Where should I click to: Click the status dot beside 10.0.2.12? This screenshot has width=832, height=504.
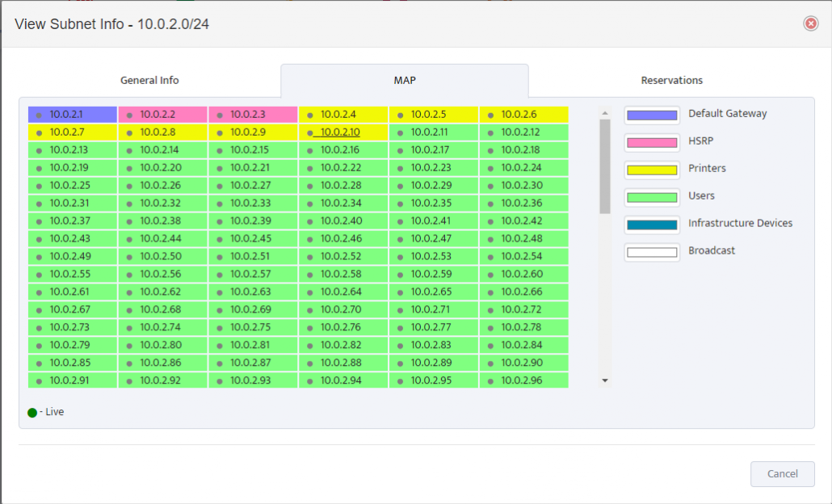click(489, 132)
